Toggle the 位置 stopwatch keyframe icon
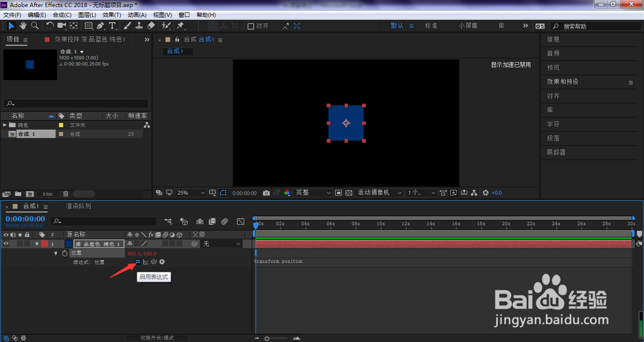 (65, 253)
